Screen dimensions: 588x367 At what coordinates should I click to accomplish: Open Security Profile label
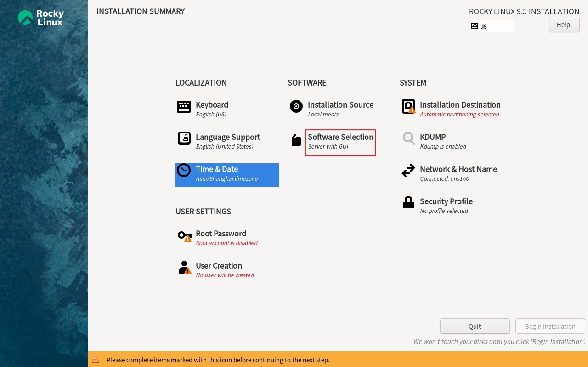click(x=446, y=201)
